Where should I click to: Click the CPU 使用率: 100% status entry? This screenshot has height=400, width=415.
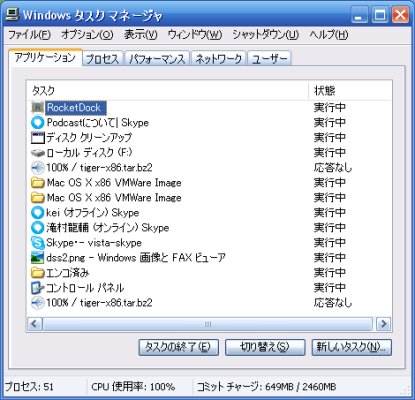(133, 387)
